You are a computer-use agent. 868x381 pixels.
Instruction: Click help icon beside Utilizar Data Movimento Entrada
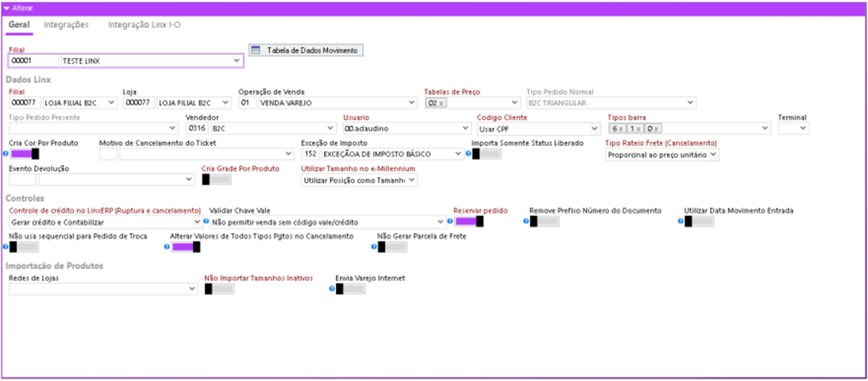pyautogui.click(x=681, y=221)
